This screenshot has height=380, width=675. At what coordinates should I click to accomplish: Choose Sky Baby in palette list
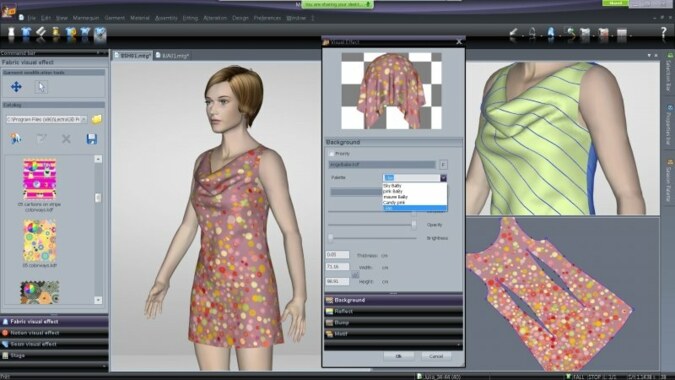(x=415, y=185)
